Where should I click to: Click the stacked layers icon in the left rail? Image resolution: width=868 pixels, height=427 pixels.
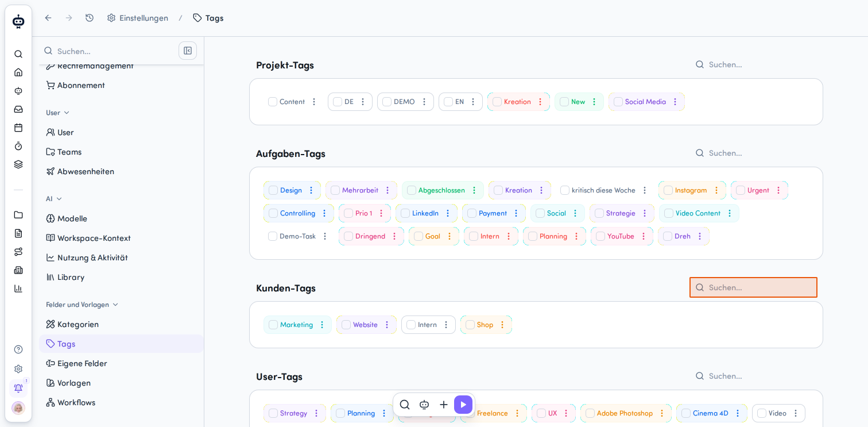pos(18,164)
